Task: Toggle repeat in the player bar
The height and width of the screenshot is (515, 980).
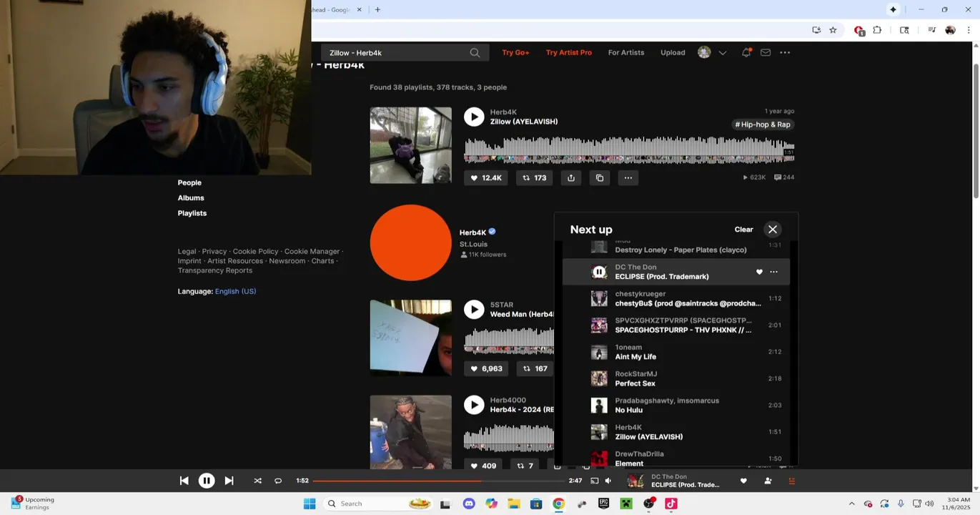Action: (278, 481)
